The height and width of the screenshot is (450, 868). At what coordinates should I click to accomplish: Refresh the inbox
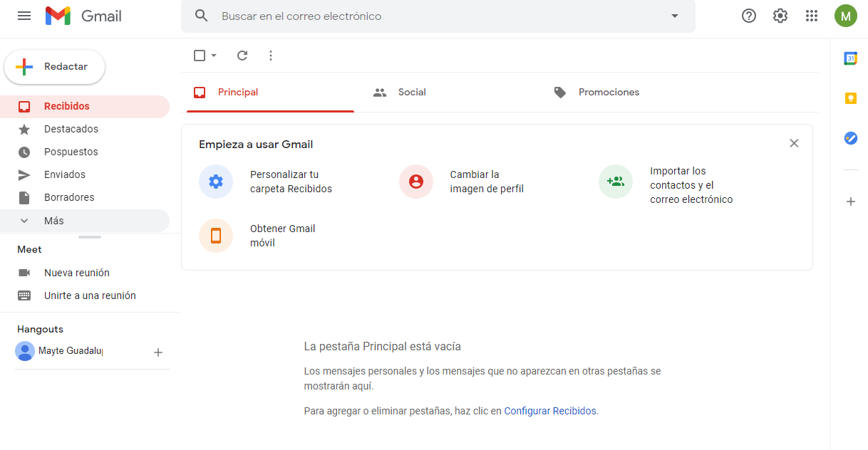coord(242,56)
